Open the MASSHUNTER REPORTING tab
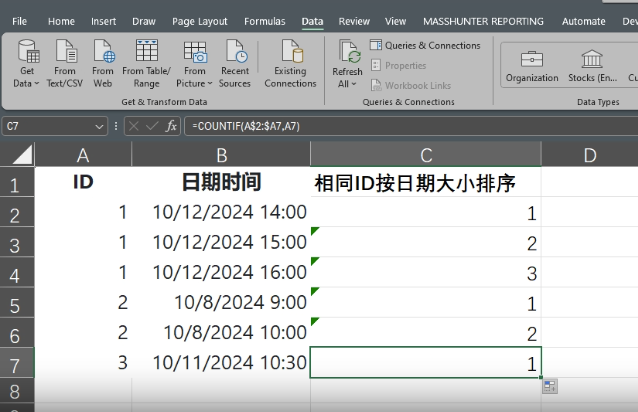The image size is (638, 412). (x=483, y=21)
